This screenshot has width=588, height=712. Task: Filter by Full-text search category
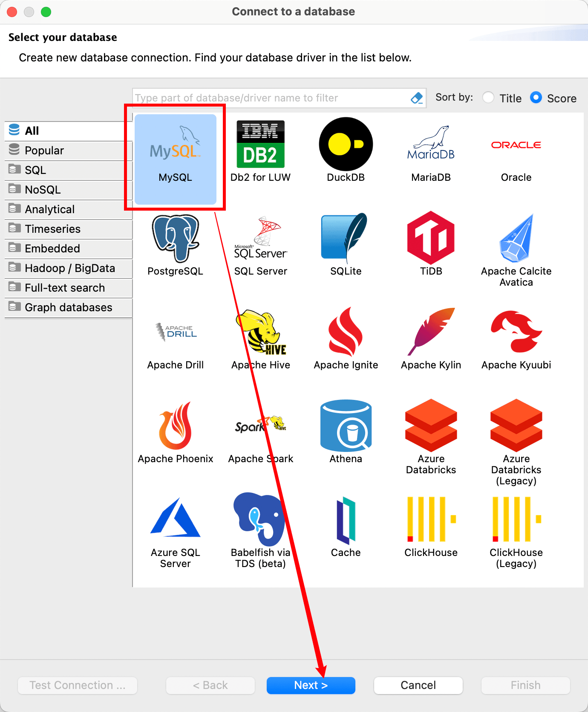tap(69, 288)
